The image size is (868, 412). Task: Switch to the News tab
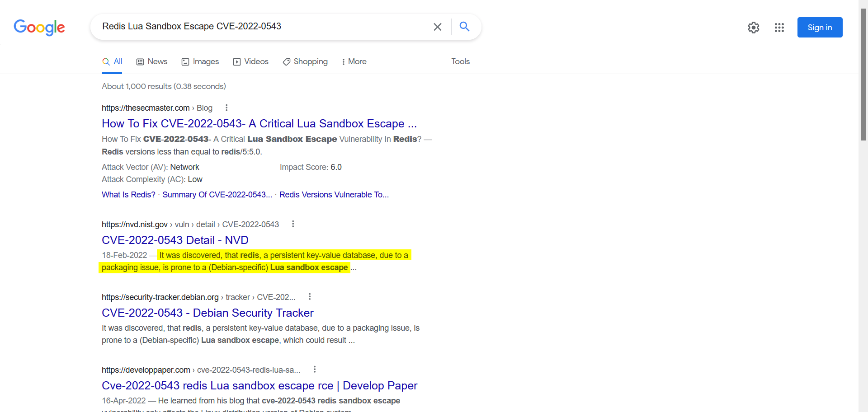(151, 61)
